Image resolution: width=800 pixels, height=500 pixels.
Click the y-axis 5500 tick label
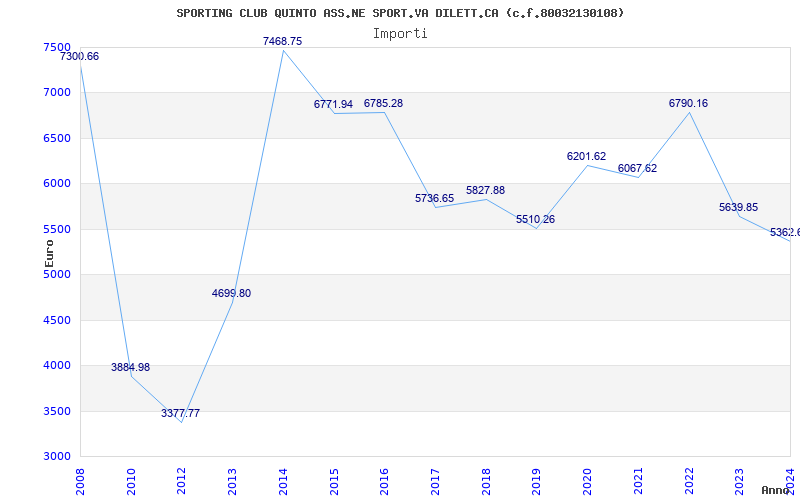tap(57, 230)
